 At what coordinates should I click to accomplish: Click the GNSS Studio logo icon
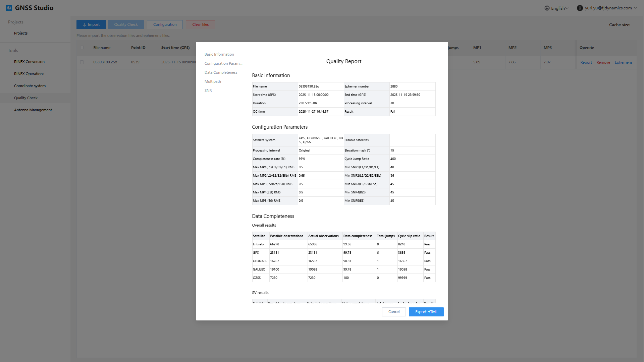click(9, 8)
